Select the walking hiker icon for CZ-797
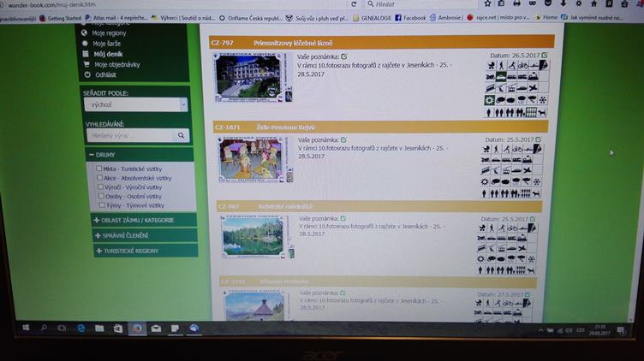Image resolution: width=644 pixels, height=361 pixels. [502, 66]
